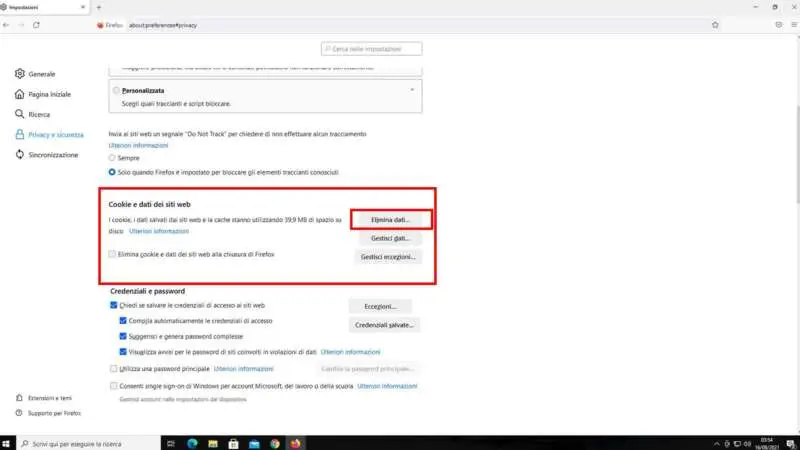Enable Consenti single sign-on di Windows

click(113, 386)
